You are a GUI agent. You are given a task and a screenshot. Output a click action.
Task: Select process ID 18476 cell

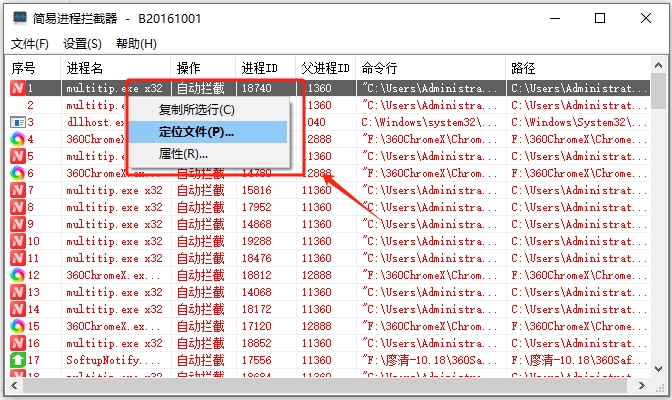pos(256,258)
